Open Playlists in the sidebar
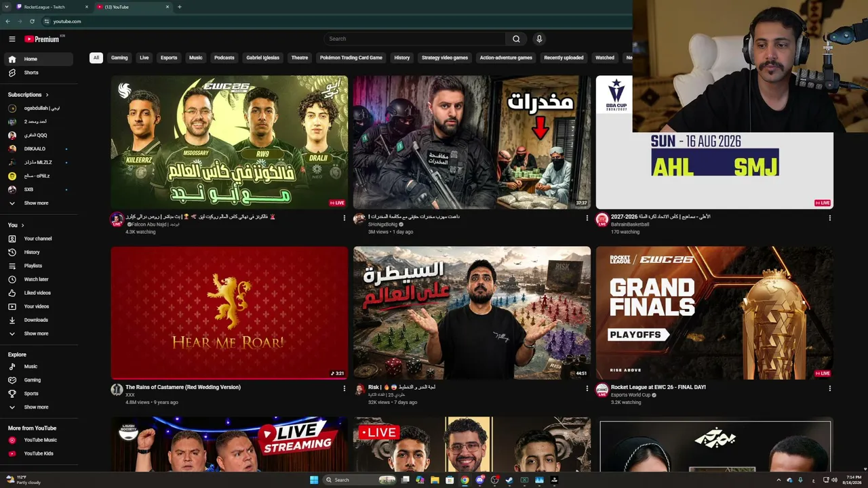This screenshot has height=488, width=868. [38, 266]
